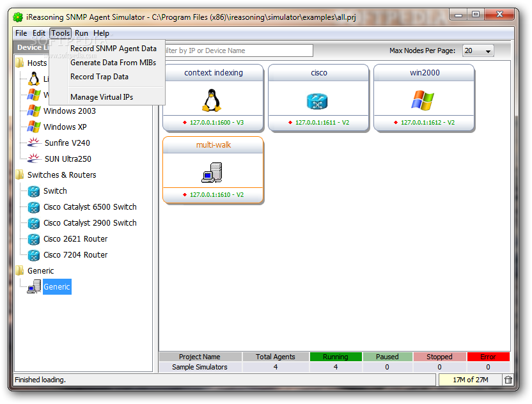Image resolution: width=532 pixels, height=404 pixels.
Task: Open the File menu
Action: click(21, 33)
